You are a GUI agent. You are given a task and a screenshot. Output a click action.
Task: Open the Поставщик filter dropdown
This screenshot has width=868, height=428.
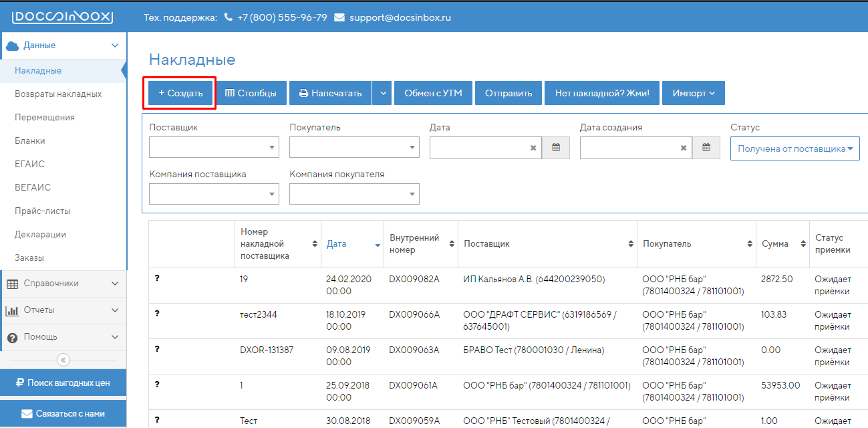point(214,148)
